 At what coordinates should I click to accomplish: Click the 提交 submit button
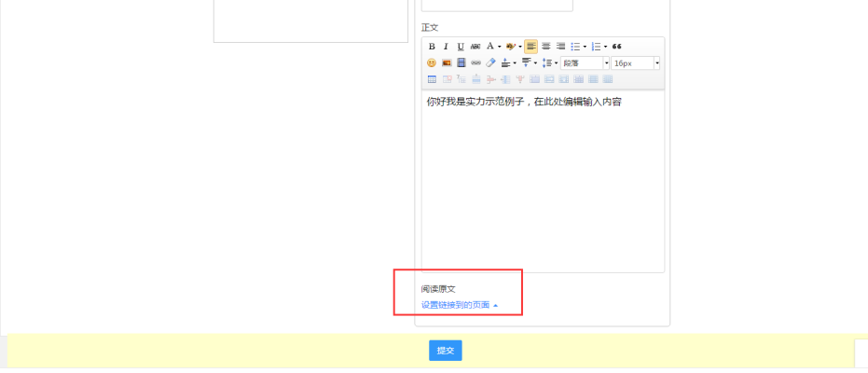[x=445, y=351]
